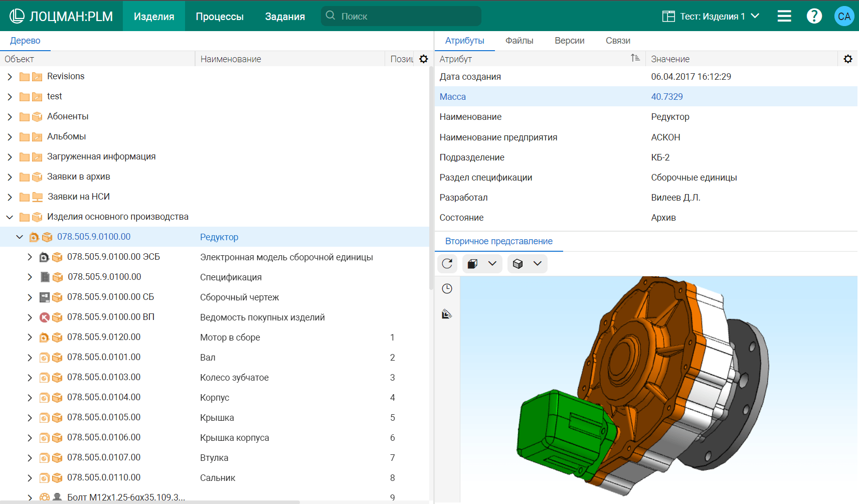859x504 pixels.
Task: Expand the Revisions folder
Action: [x=10, y=77]
